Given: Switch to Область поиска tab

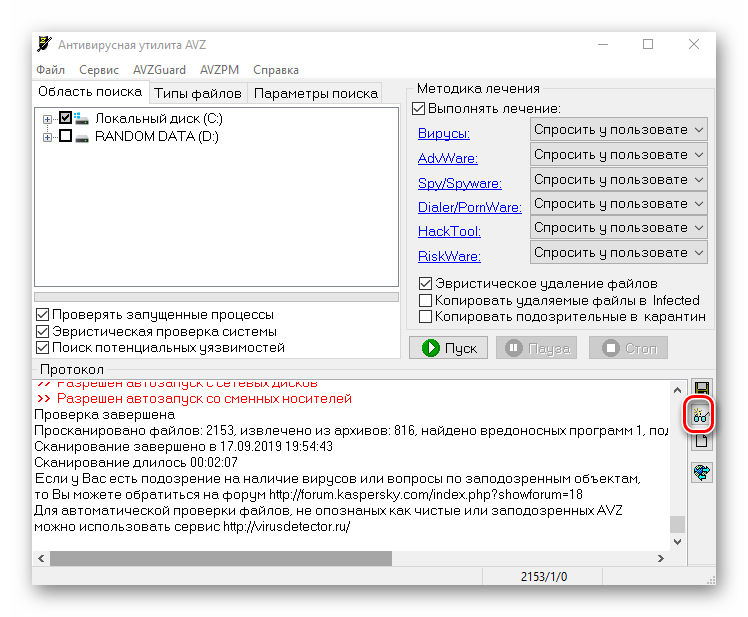Looking at the screenshot, I should (90, 92).
